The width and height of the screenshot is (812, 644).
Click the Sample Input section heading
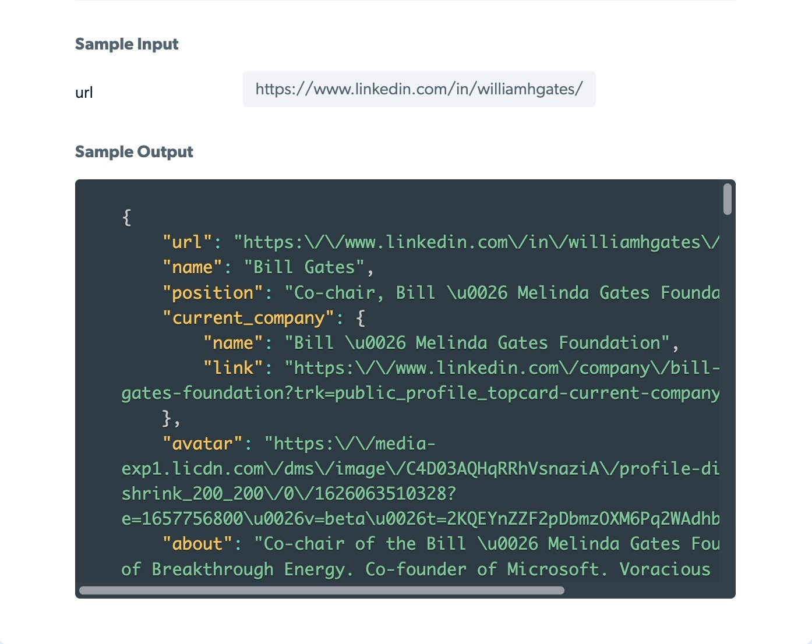pos(126,43)
